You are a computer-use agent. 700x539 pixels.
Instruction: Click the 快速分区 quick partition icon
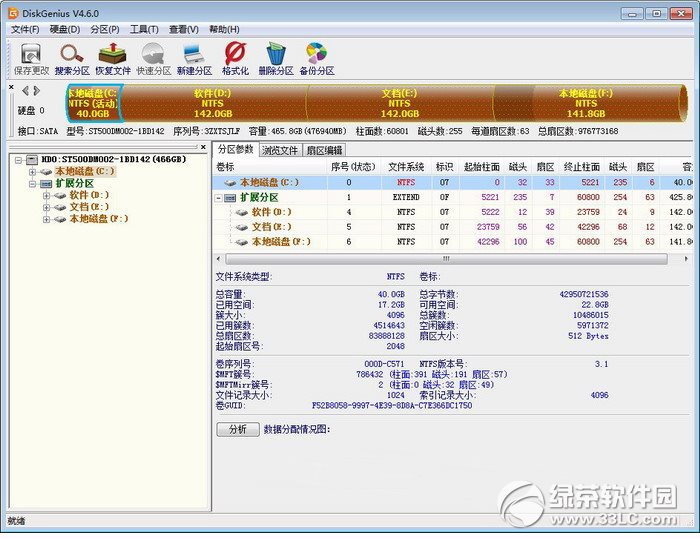click(x=154, y=59)
